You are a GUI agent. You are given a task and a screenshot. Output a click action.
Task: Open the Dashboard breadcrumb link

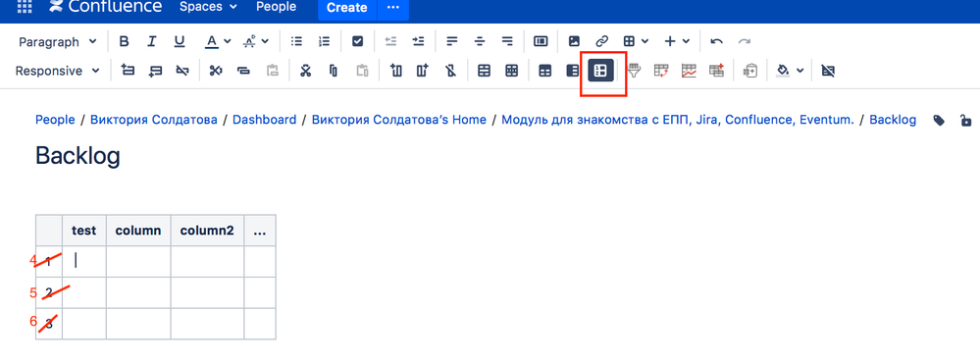pos(265,120)
